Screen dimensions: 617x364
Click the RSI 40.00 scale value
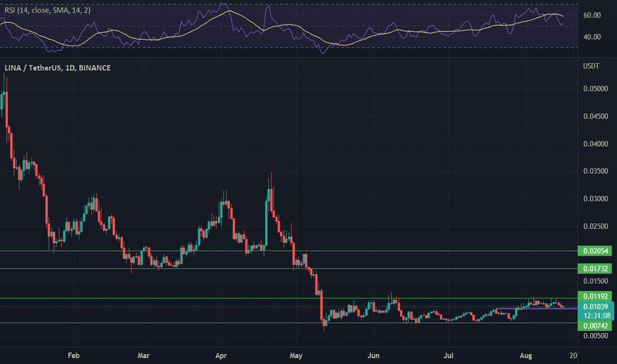(592, 37)
